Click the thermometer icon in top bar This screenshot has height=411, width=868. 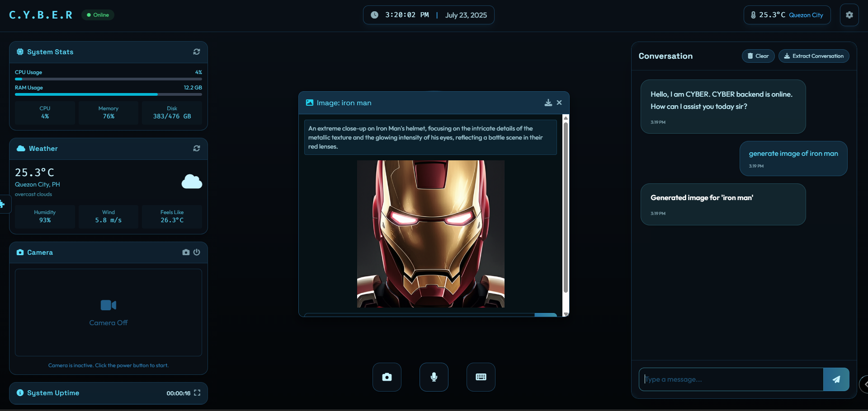753,15
